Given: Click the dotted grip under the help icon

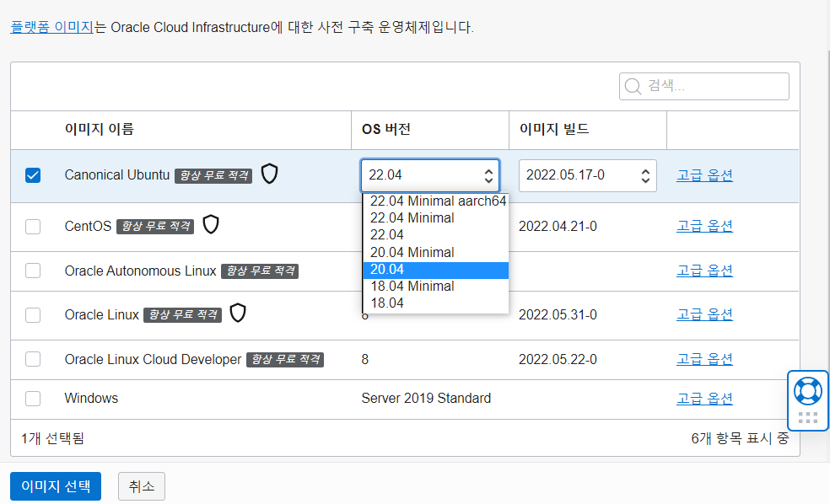Looking at the screenshot, I should point(808,418).
